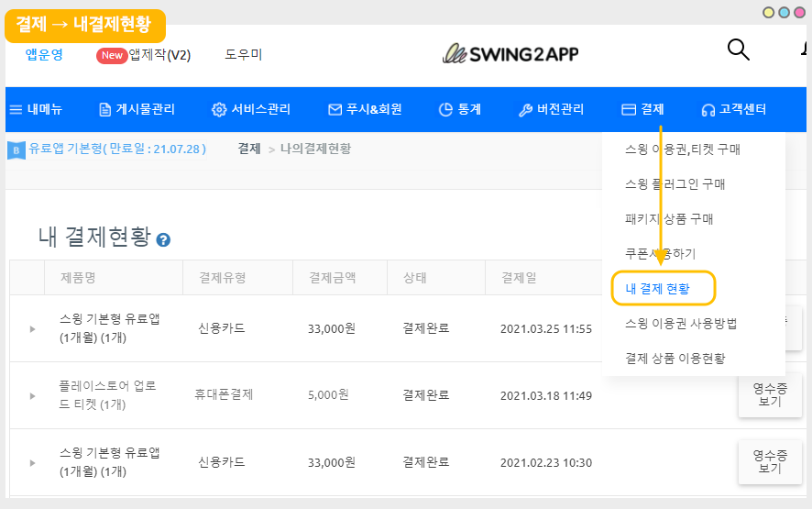The height and width of the screenshot is (509, 812).
Task: Expand the 2021.03.25 payment row
Action: (x=33, y=329)
